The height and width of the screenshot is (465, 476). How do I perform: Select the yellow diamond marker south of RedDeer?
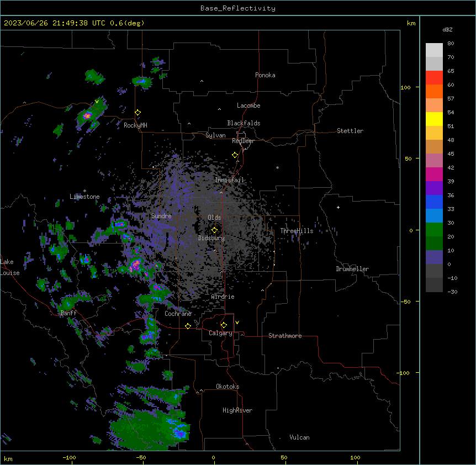click(x=235, y=155)
